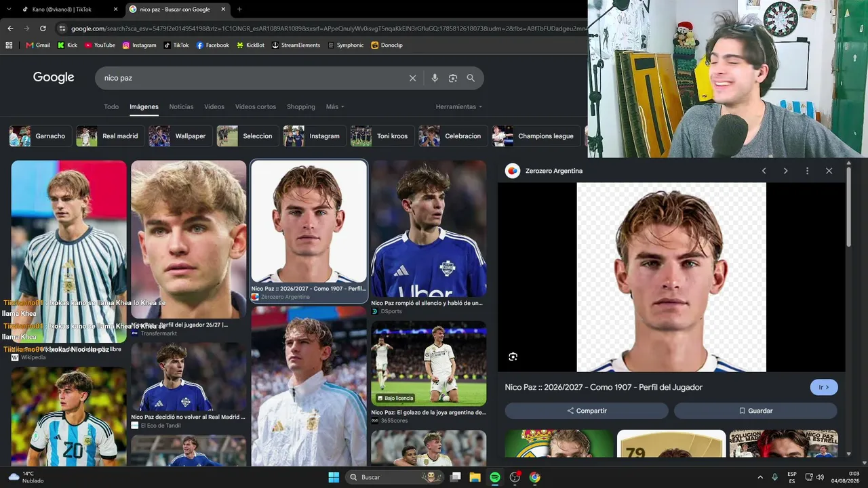
Task: Save the image with Guardar button
Action: point(755,411)
